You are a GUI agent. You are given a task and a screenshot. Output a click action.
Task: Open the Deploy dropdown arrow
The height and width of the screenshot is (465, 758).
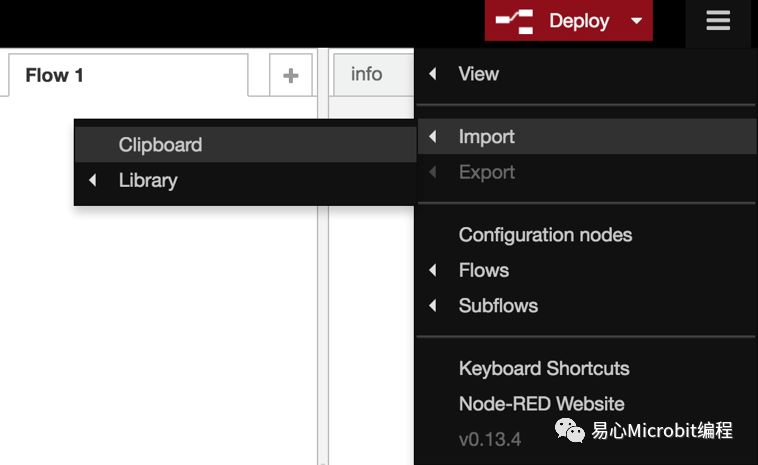(x=637, y=21)
